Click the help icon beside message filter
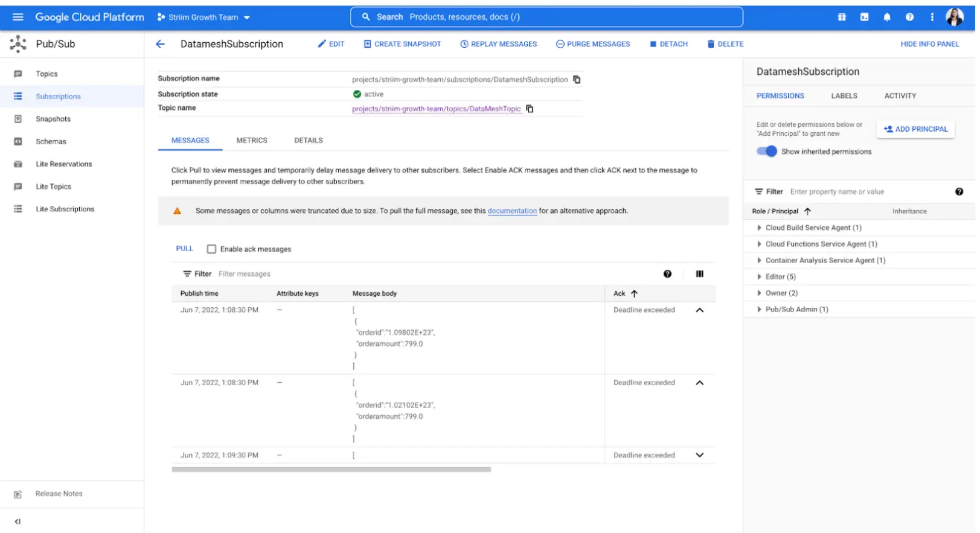980x533 pixels. (667, 274)
